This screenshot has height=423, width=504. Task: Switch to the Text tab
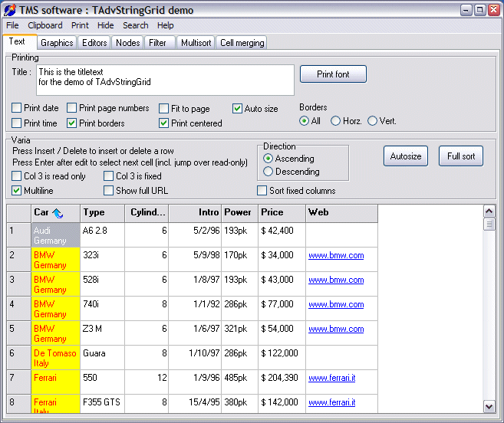point(20,41)
